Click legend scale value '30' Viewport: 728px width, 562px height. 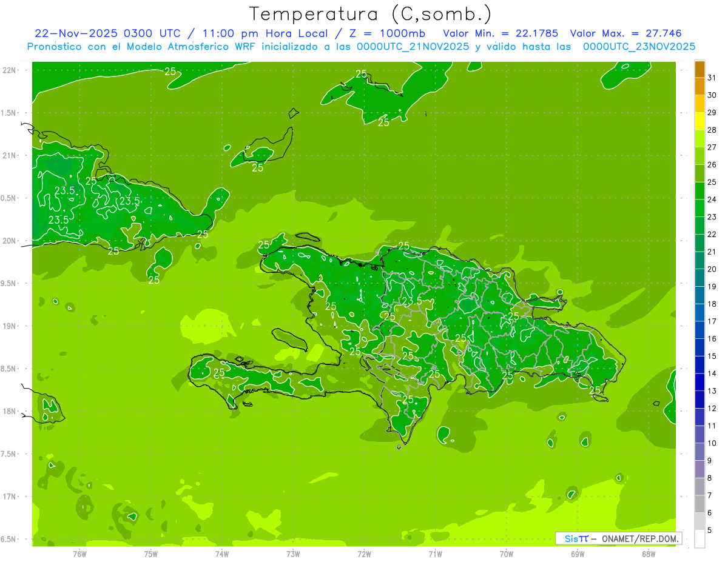712,95
